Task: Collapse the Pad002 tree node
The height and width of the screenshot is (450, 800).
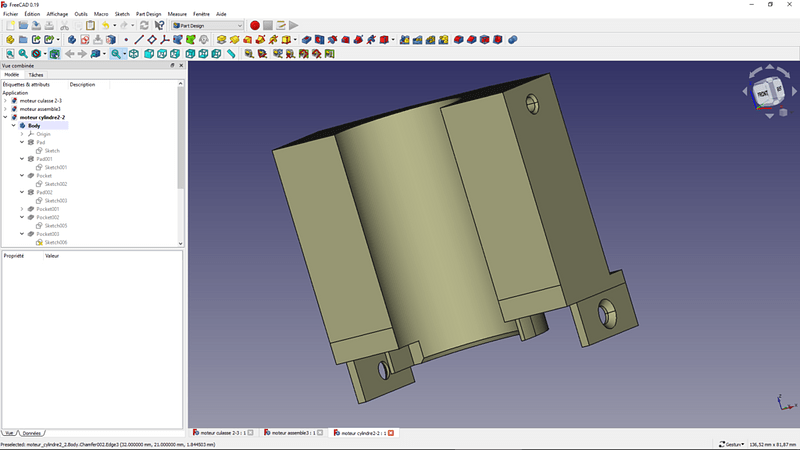Action: click(x=22, y=192)
